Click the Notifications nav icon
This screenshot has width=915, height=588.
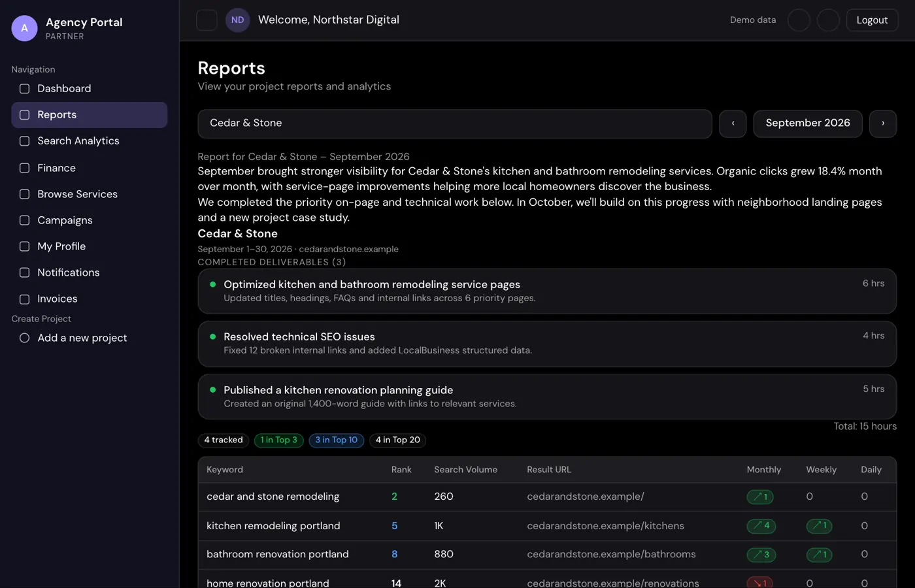tap(24, 272)
